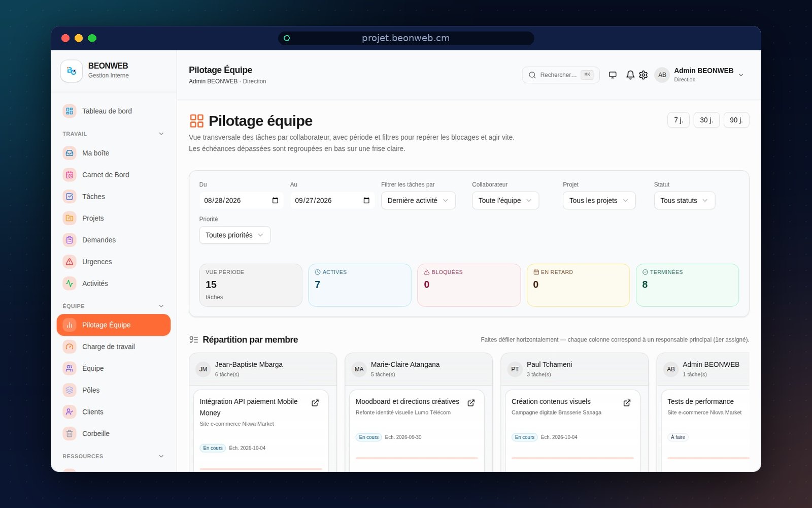Click the Urgences warning triangle icon
The width and height of the screenshot is (812, 508).
click(70, 262)
